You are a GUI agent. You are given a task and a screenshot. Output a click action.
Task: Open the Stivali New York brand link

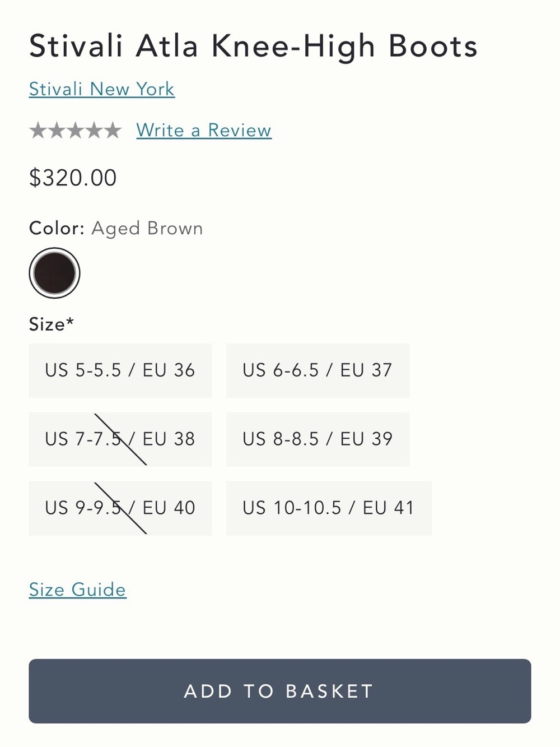[x=101, y=89]
